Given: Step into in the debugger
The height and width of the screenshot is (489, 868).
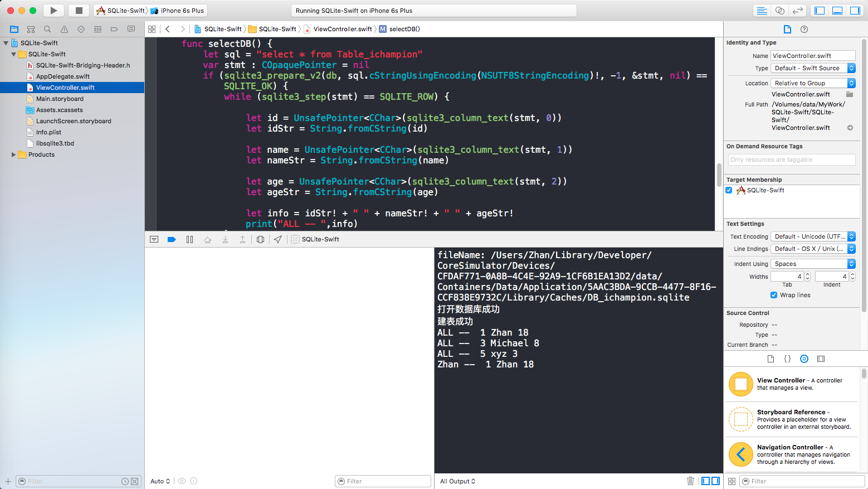Looking at the screenshot, I should pos(225,239).
